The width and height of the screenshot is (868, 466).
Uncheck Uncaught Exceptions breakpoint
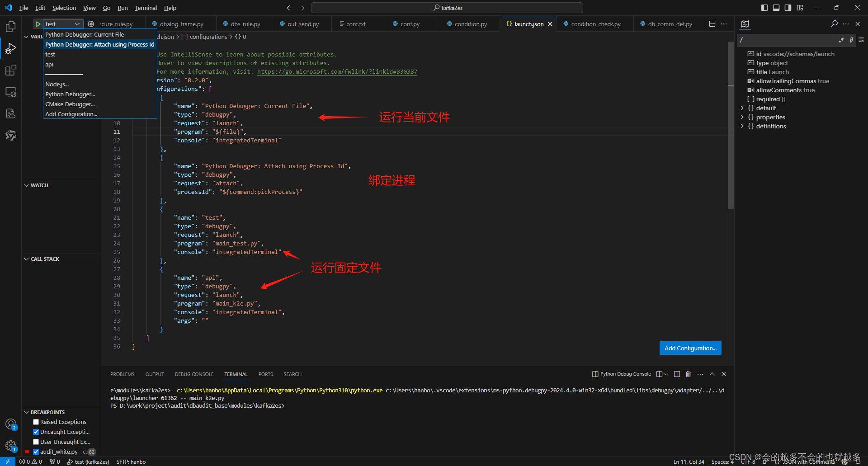point(36,432)
